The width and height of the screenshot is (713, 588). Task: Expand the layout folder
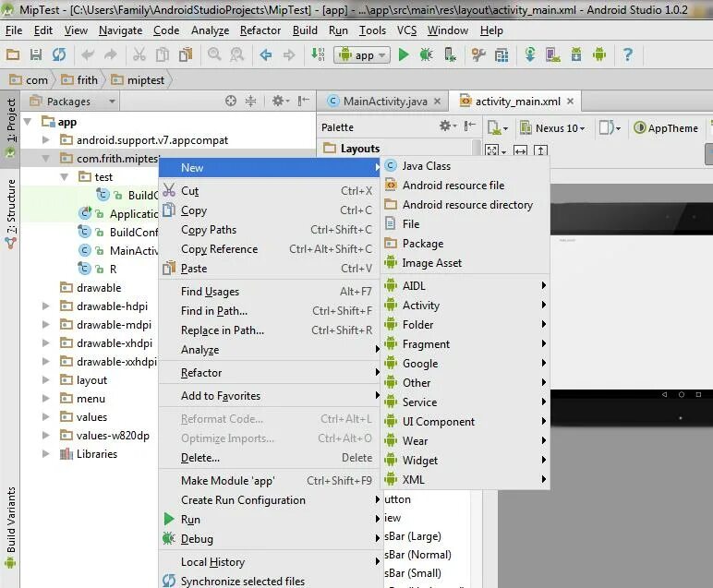pyautogui.click(x=46, y=380)
